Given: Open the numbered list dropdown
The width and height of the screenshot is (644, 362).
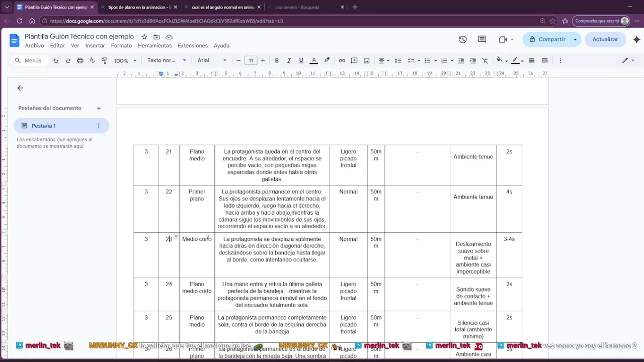Looking at the screenshot, I should pos(447,60).
